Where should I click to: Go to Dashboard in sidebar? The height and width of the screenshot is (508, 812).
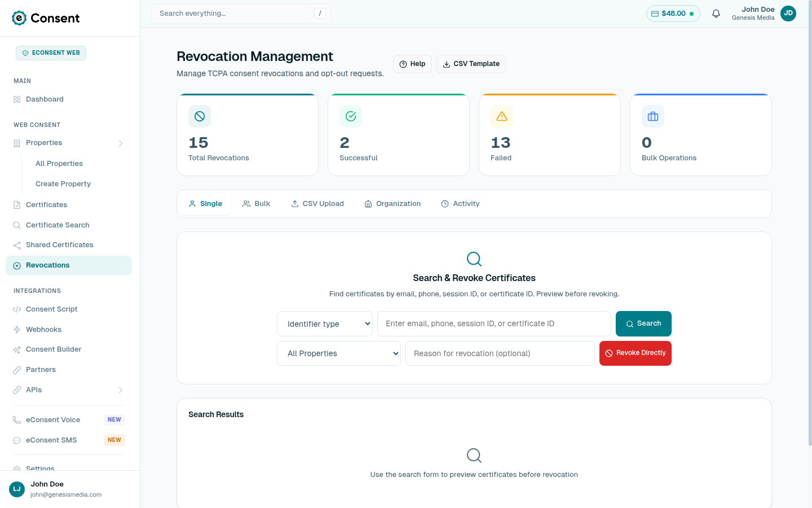(x=69, y=99)
